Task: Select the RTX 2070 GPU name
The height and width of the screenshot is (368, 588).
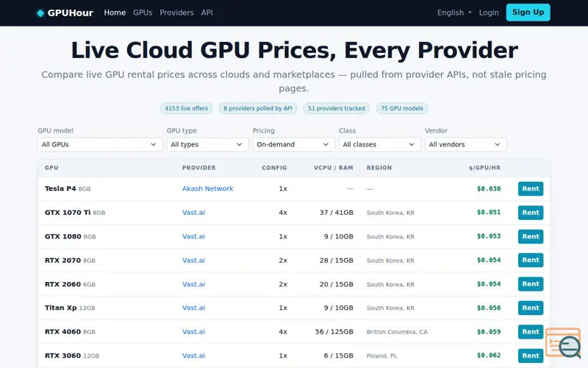Action: (x=62, y=261)
